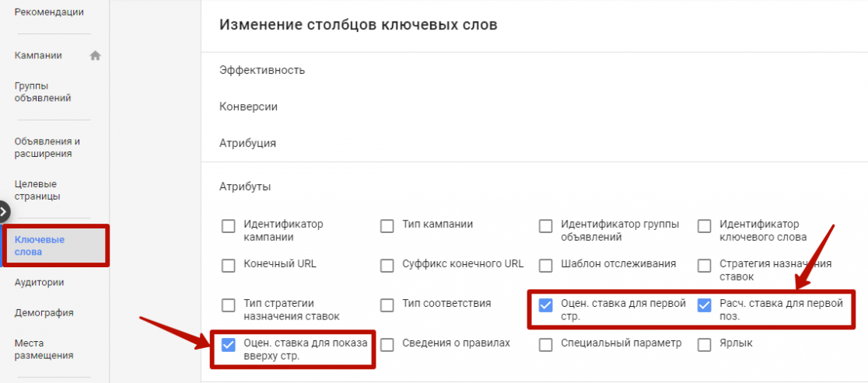Viewport: 868px width, 383px height.
Task: Expand the collapsed side panel arrow
Action: [3, 211]
